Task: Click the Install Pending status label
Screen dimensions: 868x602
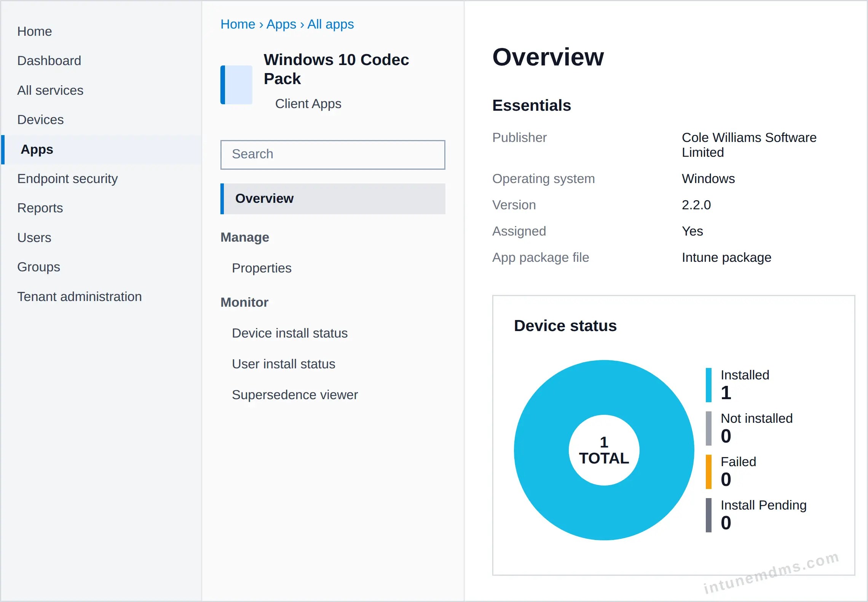Action: (x=764, y=505)
